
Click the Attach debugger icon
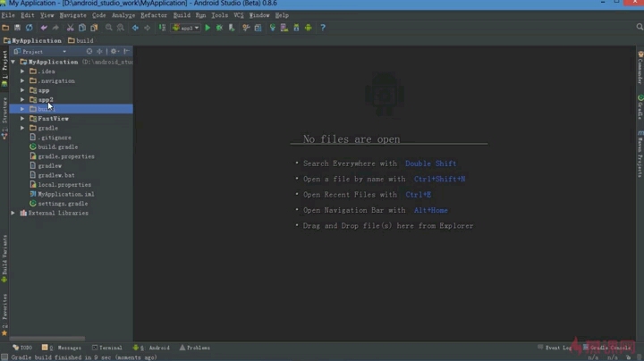[x=232, y=28]
